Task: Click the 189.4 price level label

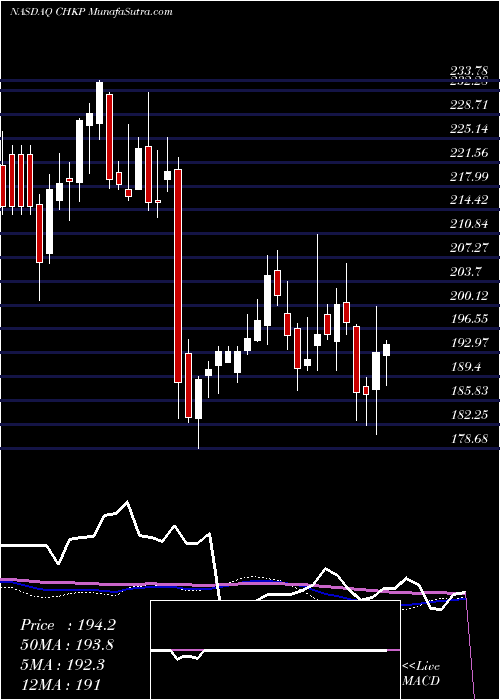Action: point(466,367)
